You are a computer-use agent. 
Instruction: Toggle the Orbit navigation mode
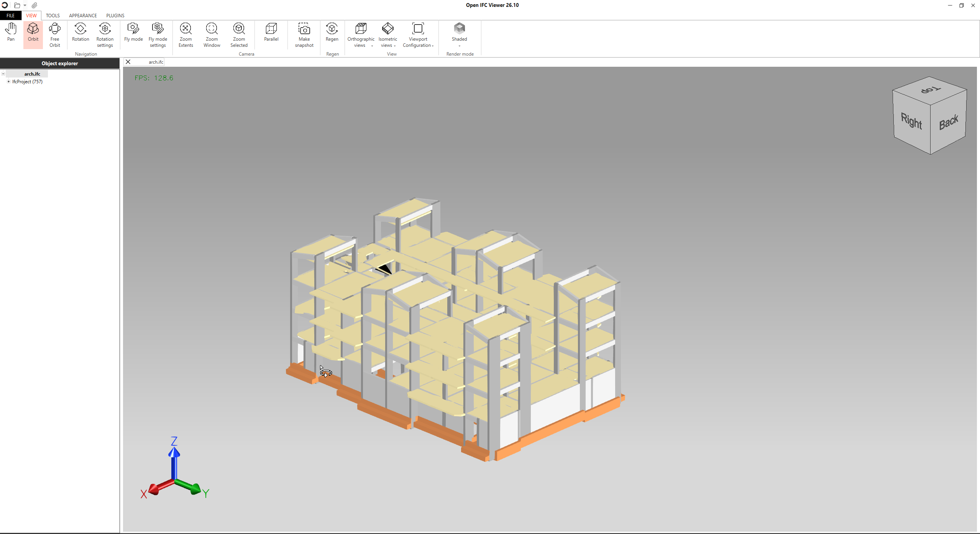click(33, 35)
